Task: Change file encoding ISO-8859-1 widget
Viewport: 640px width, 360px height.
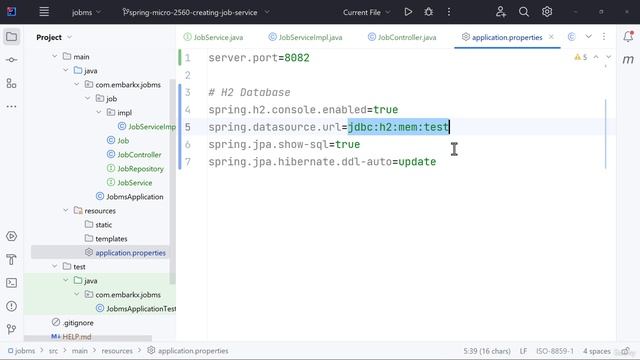Action: click(x=555, y=351)
